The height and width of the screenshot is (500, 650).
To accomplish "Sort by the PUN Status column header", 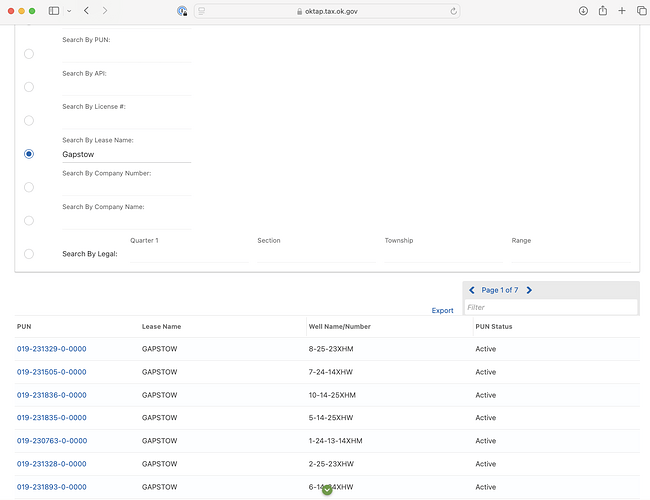I will (x=493, y=326).
